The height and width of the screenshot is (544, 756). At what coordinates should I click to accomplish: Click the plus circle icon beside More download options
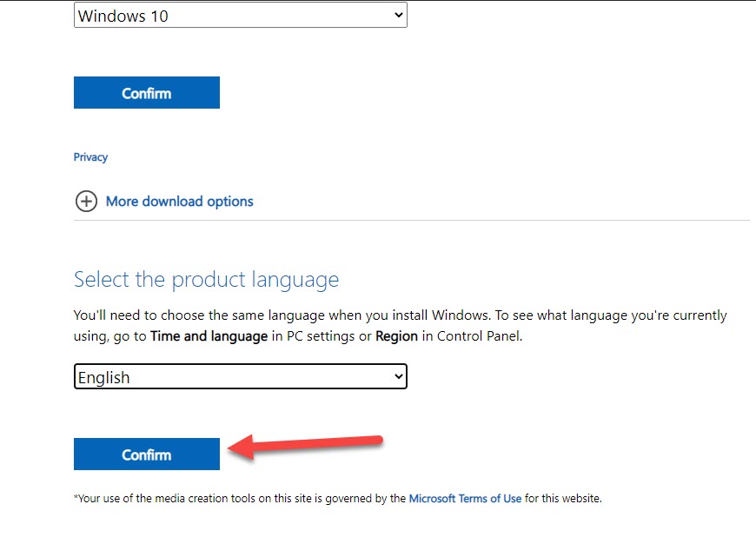86,202
